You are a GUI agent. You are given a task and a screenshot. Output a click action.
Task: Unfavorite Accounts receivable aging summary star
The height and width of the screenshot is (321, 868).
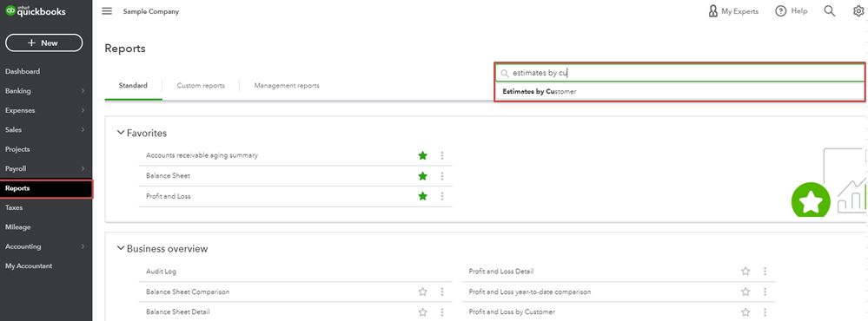[423, 156]
